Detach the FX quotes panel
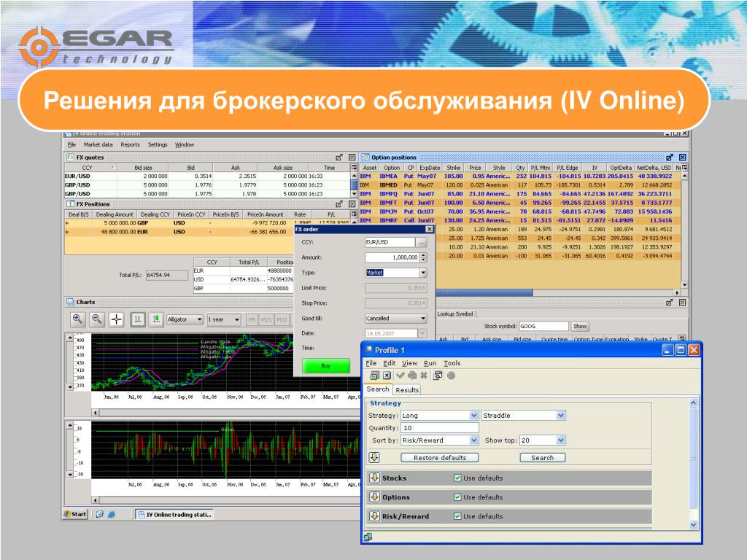The width and height of the screenshot is (747, 560). [338, 157]
